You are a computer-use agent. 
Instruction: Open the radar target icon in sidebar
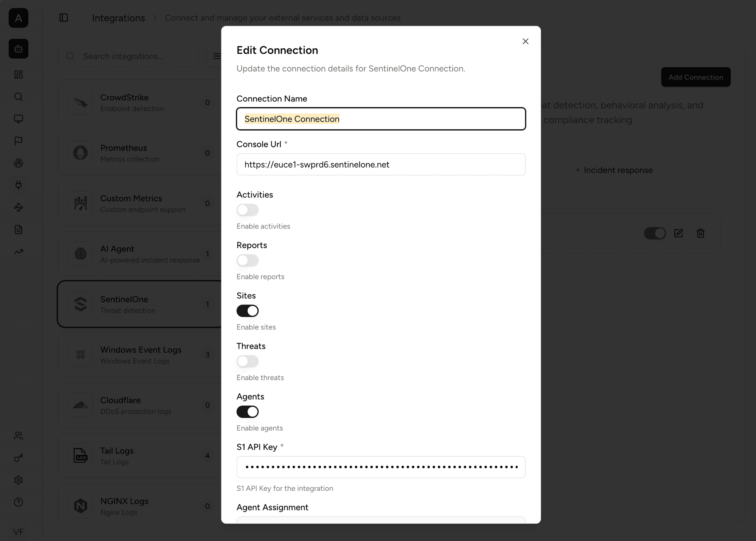pos(19,163)
